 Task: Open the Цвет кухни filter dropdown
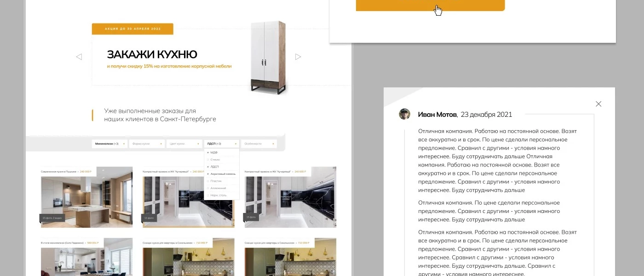(184, 144)
